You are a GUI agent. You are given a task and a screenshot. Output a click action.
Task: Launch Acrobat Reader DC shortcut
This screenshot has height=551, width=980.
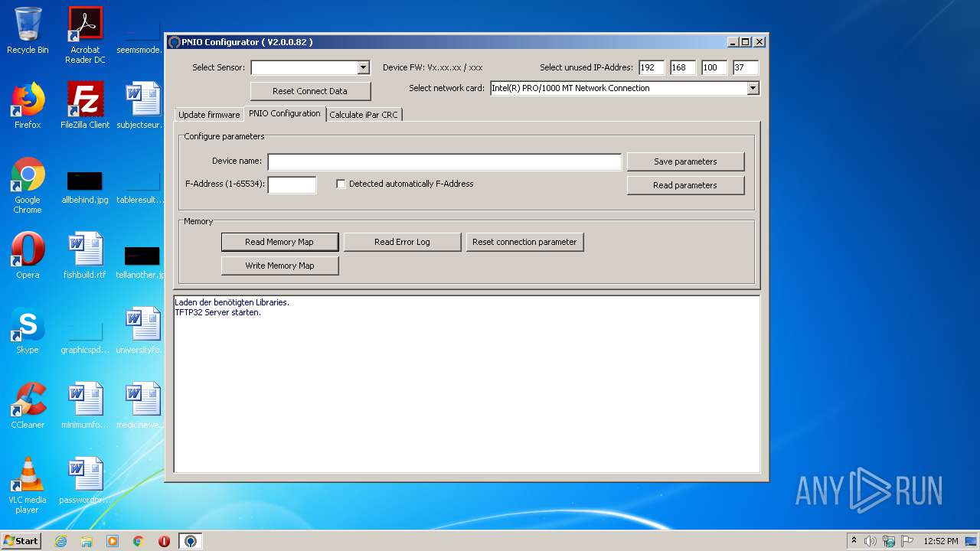[85, 35]
